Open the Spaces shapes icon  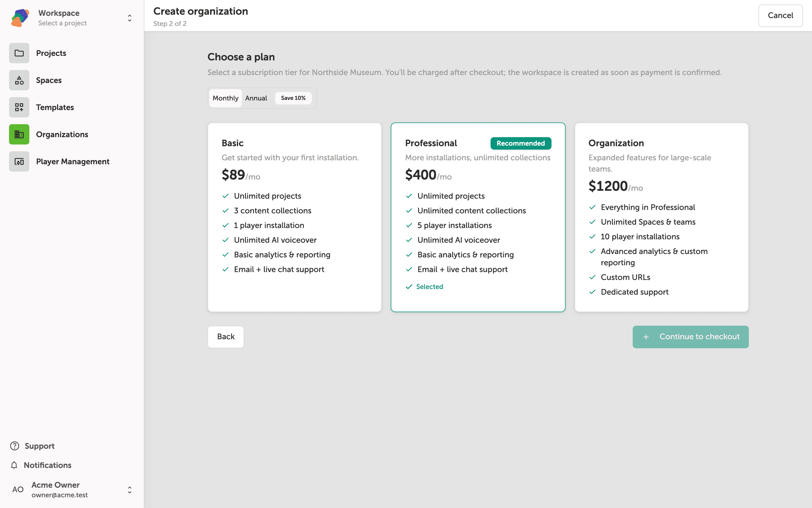click(19, 80)
